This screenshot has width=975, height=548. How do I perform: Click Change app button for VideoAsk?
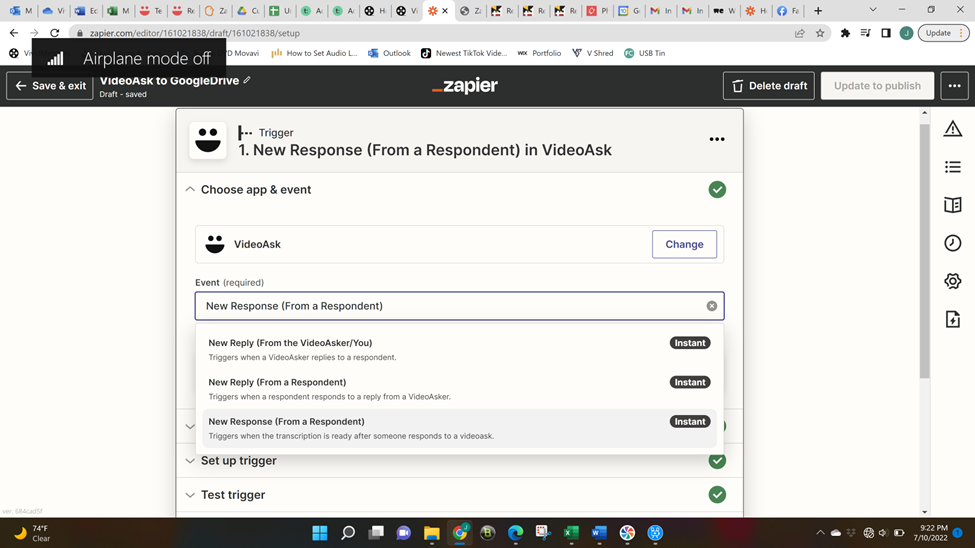pyautogui.click(x=684, y=244)
